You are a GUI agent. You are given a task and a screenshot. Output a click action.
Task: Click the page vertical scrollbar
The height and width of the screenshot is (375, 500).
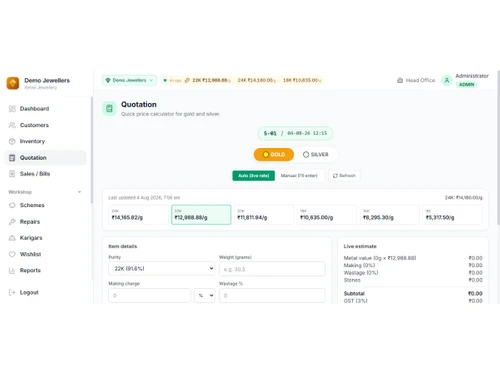pyautogui.click(x=498, y=147)
